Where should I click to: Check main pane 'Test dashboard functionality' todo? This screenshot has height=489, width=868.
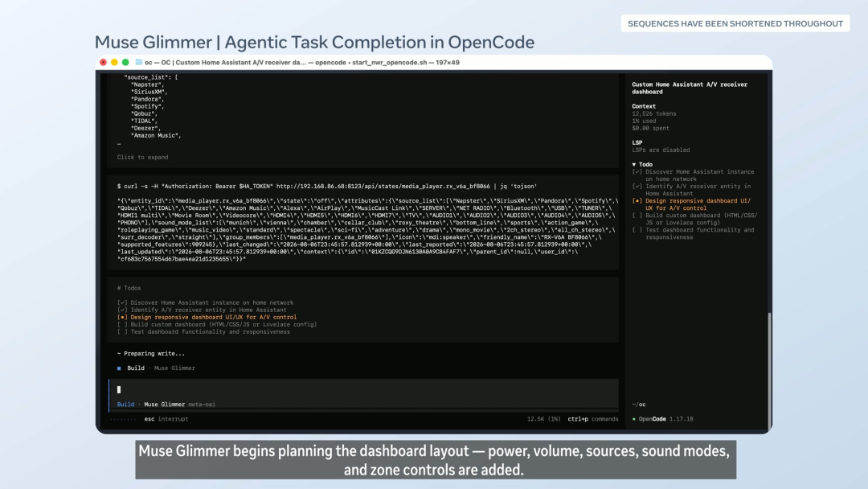point(122,331)
